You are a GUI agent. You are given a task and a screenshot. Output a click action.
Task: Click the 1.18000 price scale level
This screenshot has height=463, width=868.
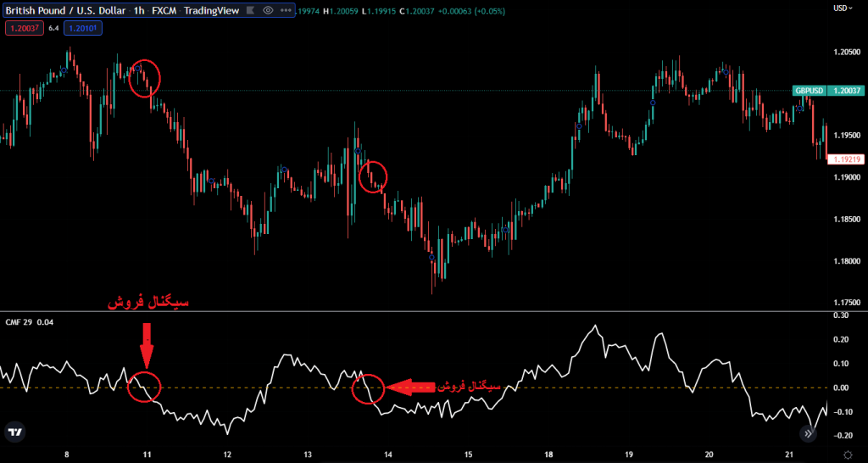point(847,261)
